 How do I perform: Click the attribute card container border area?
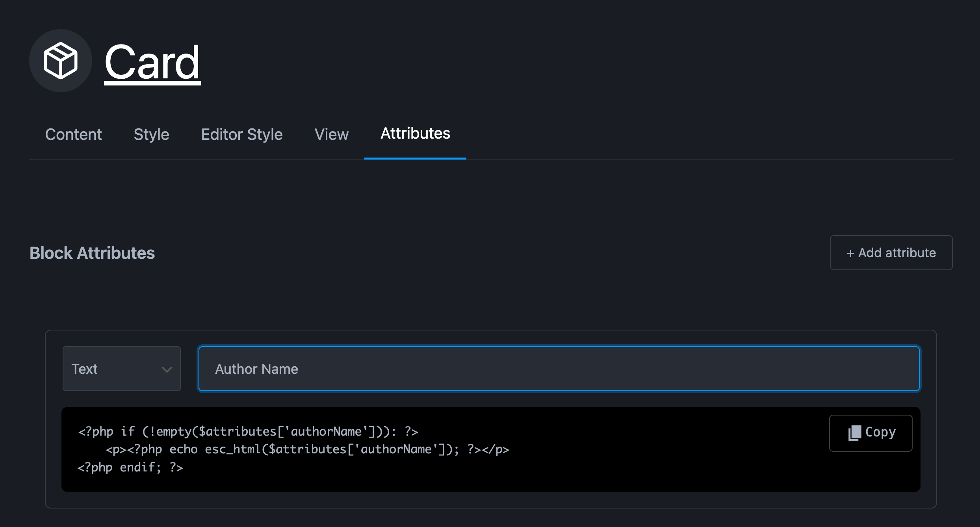(491, 500)
